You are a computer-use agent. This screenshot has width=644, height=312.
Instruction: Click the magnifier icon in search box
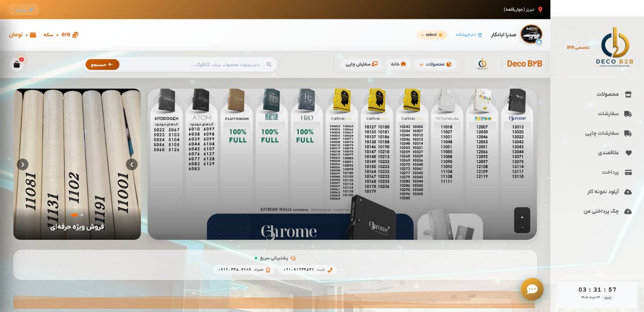pos(269,64)
